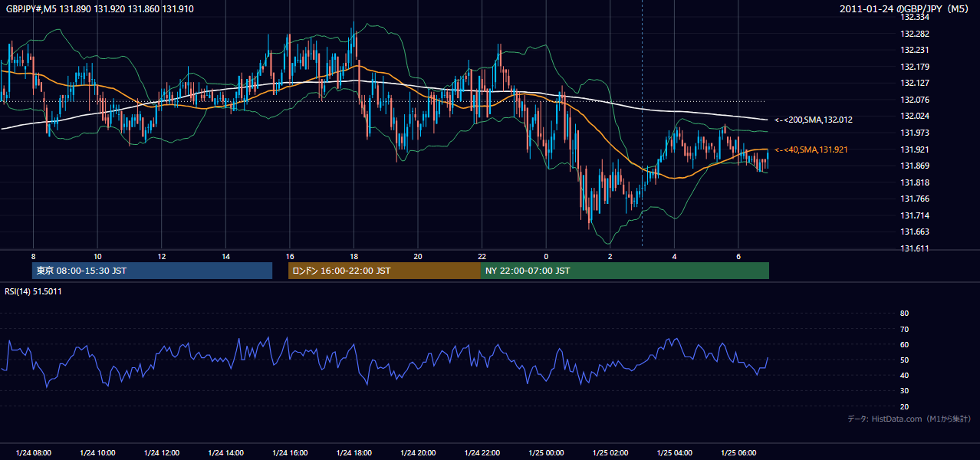The height and width of the screenshot is (460, 980).
Task: Click the 131.818 price axis label
Action: point(915,182)
